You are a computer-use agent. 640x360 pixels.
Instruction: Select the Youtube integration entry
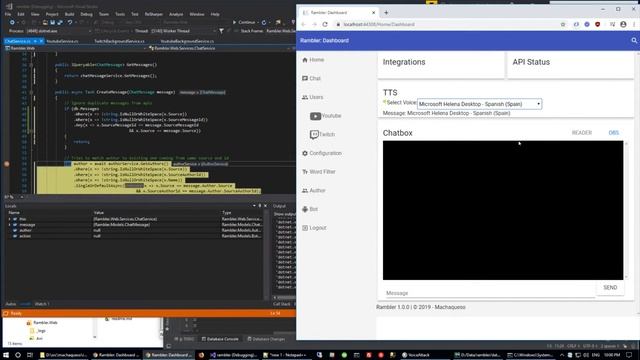[x=325, y=116]
